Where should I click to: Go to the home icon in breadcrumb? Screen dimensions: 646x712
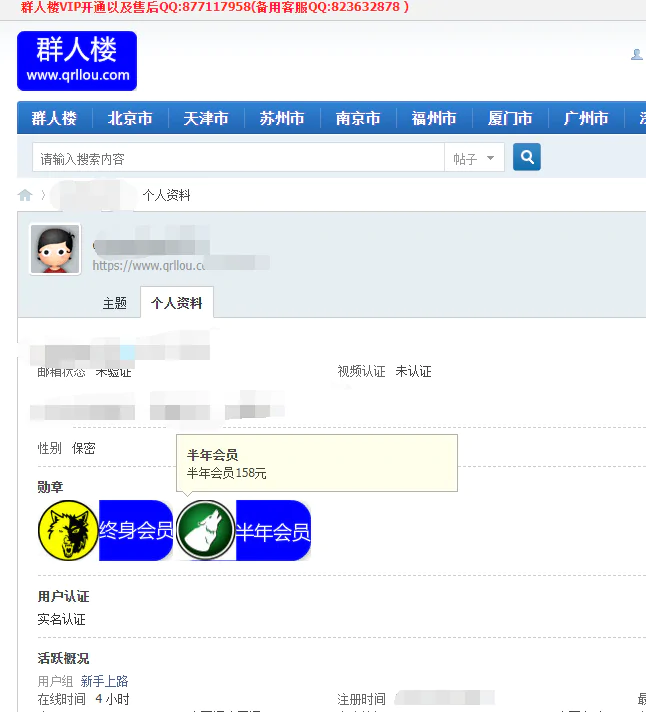click(25, 195)
